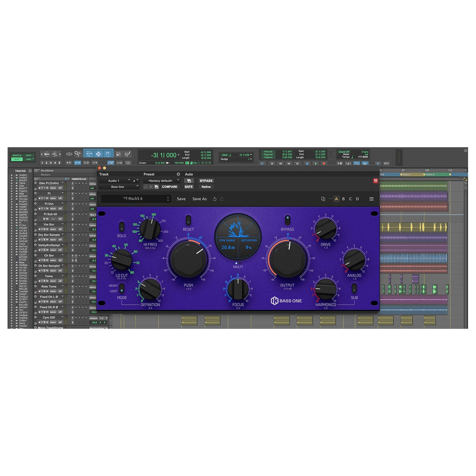
Task: Open the Elec Ft (Colin) track name dropdown
Action: coord(63,183)
